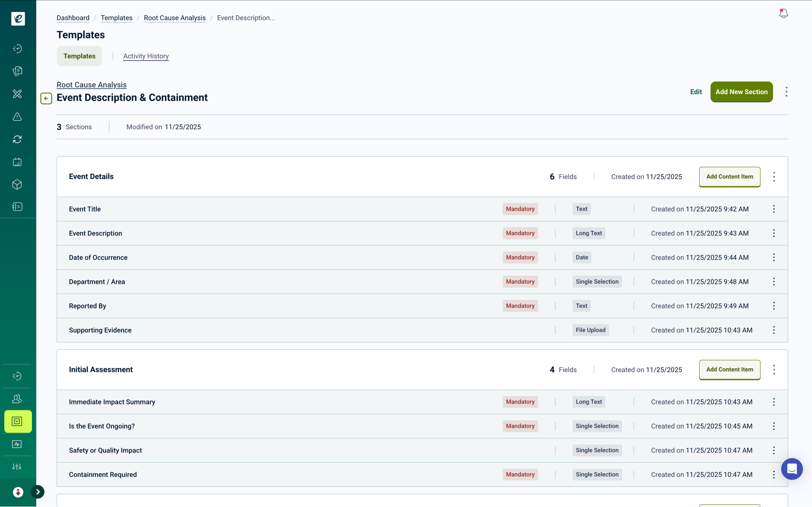Add Content Item to Initial Assessment

(730, 369)
